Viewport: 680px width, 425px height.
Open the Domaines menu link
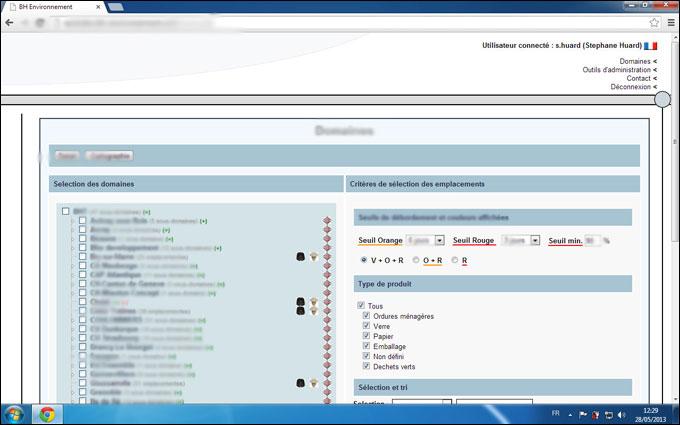pyautogui.click(x=635, y=61)
